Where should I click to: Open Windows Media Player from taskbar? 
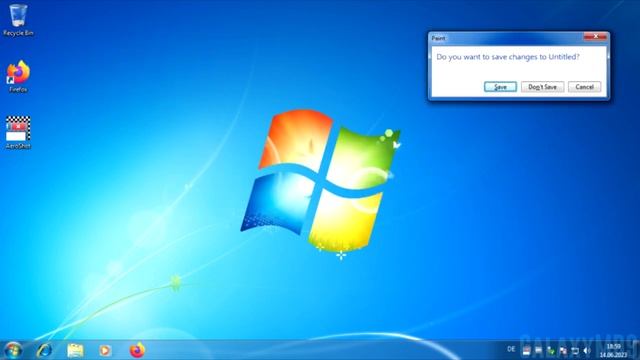click(x=105, y=350)
